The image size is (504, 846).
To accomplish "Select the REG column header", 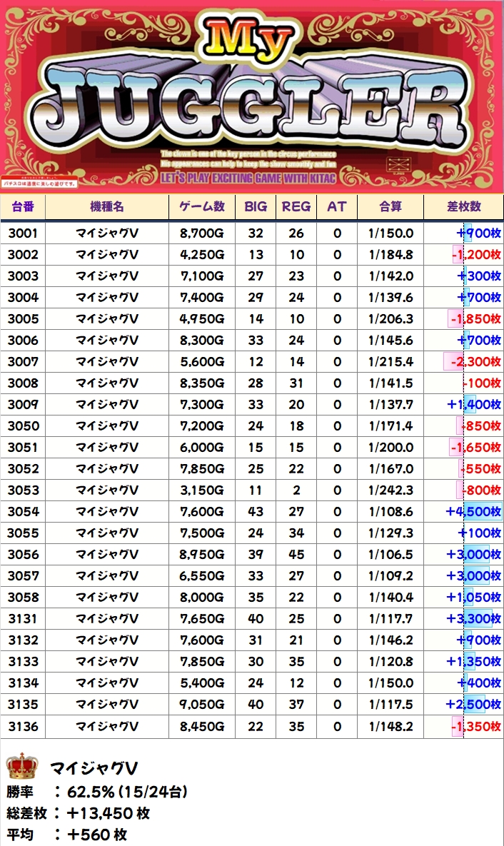I will 296,206.
